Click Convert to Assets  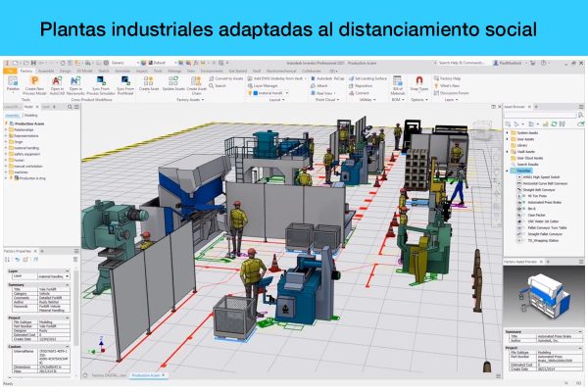[x=226, y=78]
